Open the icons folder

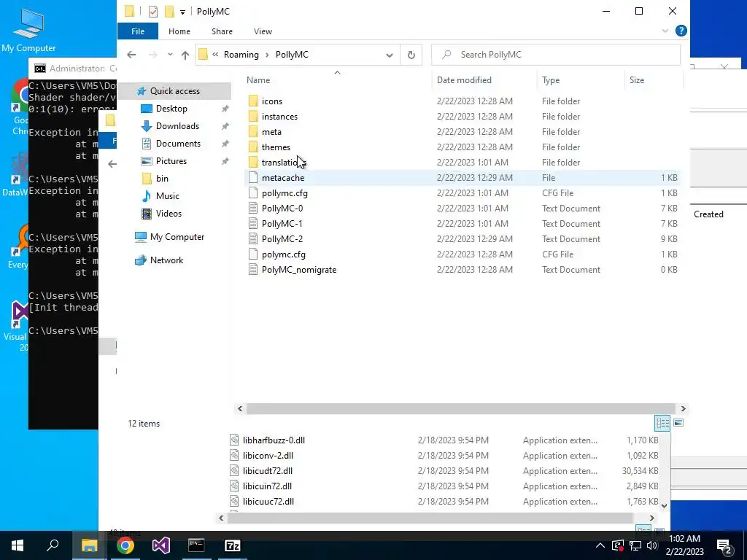point(272,101)
